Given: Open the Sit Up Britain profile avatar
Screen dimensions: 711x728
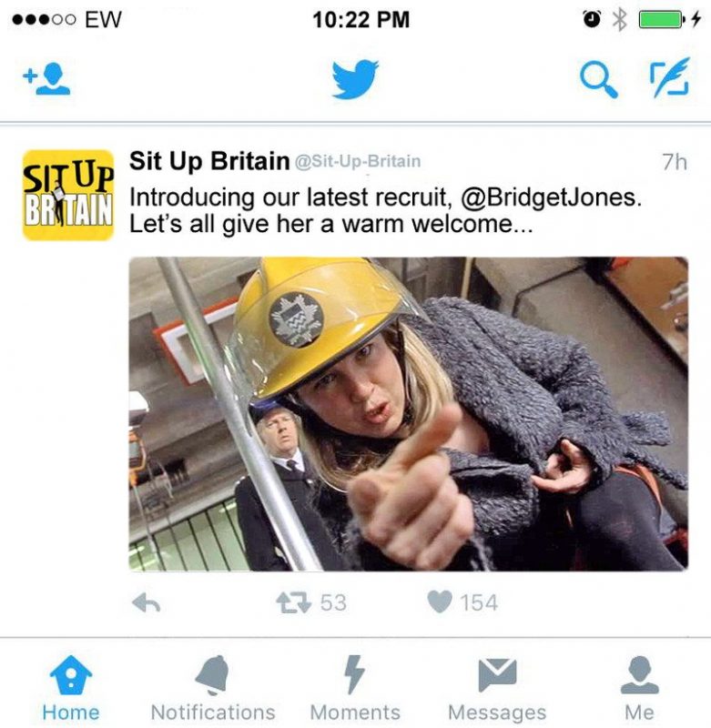Looking at the screenshot, I should coord(68,195).
